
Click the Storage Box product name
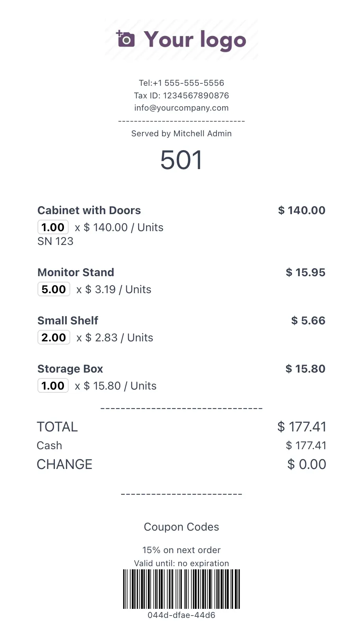coord(70,369)
